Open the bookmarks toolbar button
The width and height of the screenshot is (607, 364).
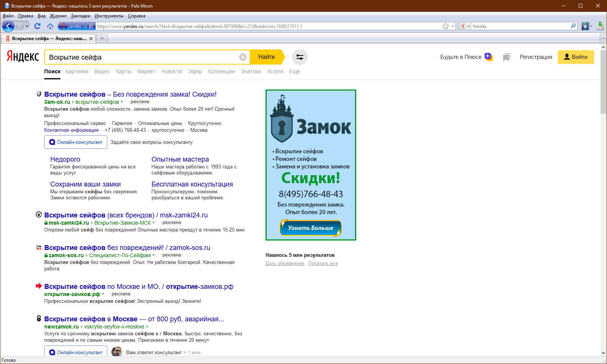coord(585,26)
